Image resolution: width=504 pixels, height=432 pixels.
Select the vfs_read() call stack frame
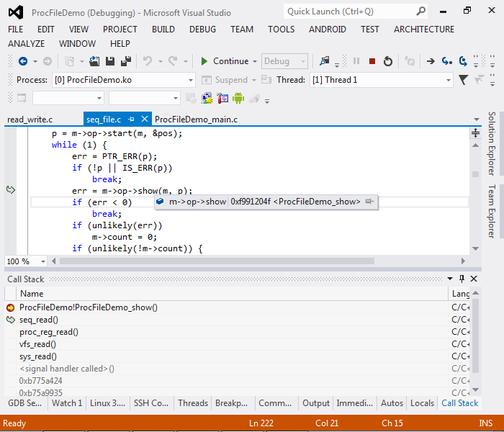37,344
